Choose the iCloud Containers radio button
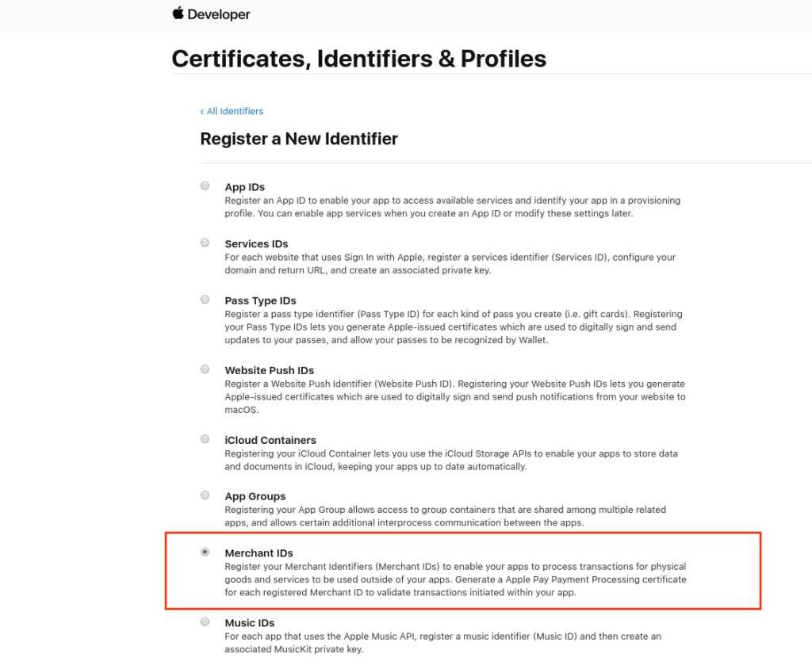812x669 pixels. click(205, 439)
